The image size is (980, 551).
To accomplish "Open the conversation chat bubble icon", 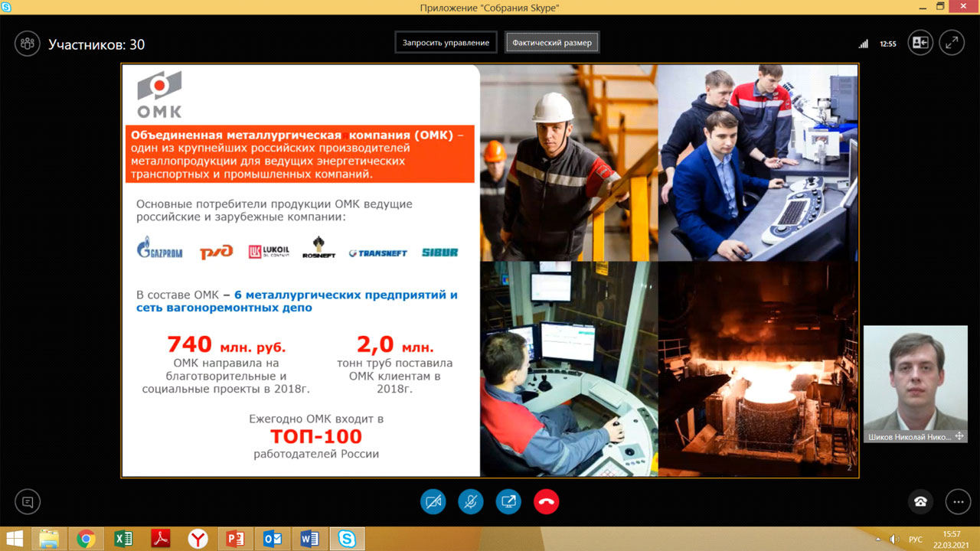I will pos(28,502).
